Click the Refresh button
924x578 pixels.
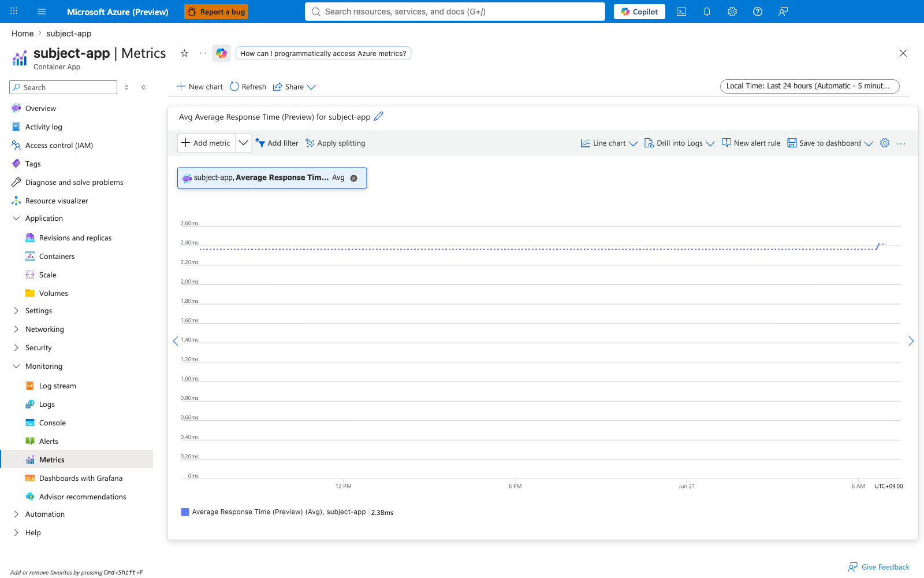click(248, 87)
